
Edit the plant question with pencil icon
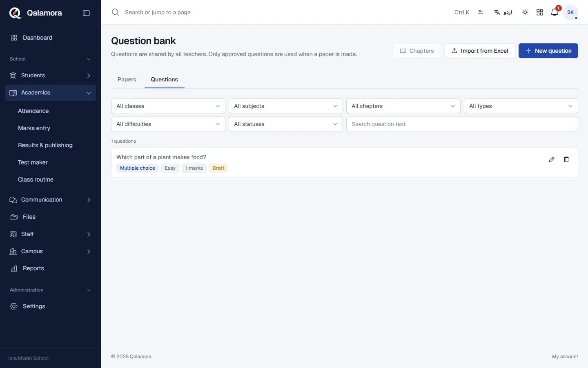point(552,159)
